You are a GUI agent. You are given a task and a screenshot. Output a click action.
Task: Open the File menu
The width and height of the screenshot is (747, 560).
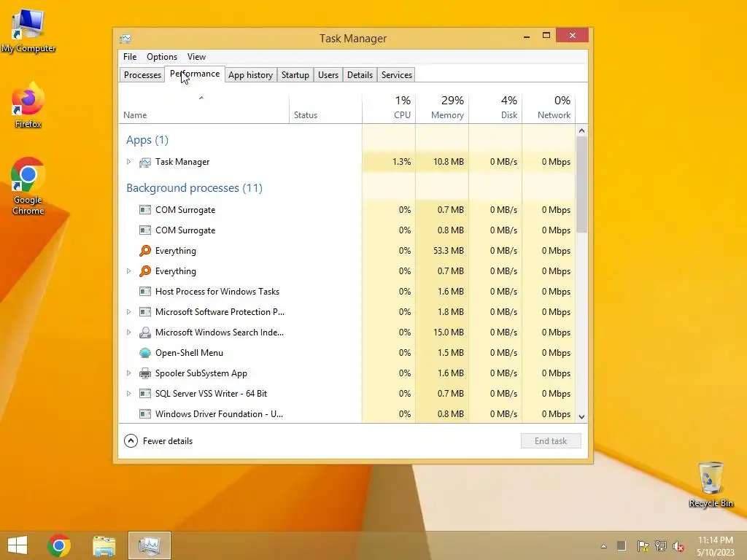point(130,57)
